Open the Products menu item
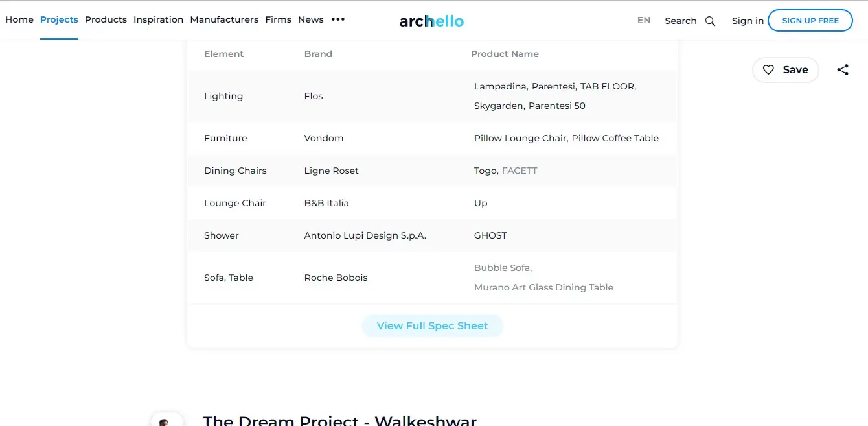The image size is (868, 426). click(106, 19)
